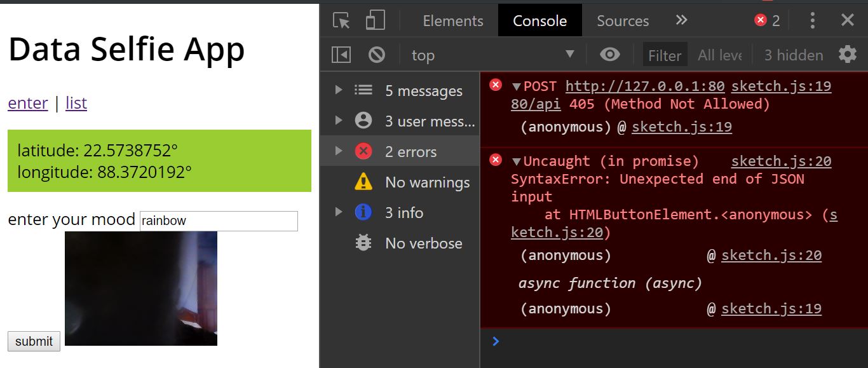The height and width of the screenshot is (368, 868).
Task: Click the red errors X icon in sidebar
Action: point(363,151)
